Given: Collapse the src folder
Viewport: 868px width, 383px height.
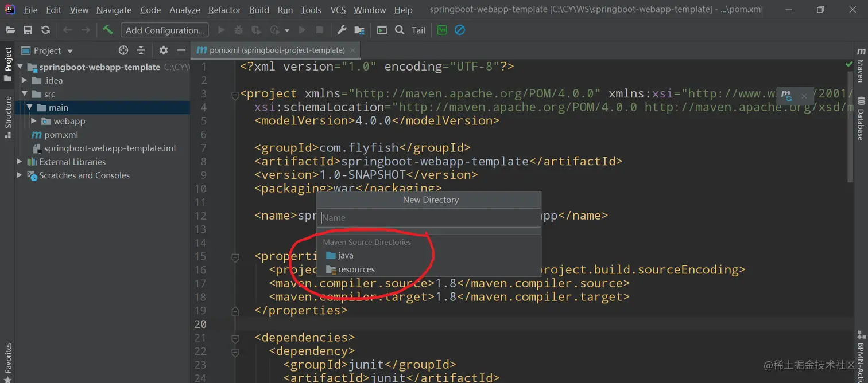Looking at the screenshot, I should 25,94.
